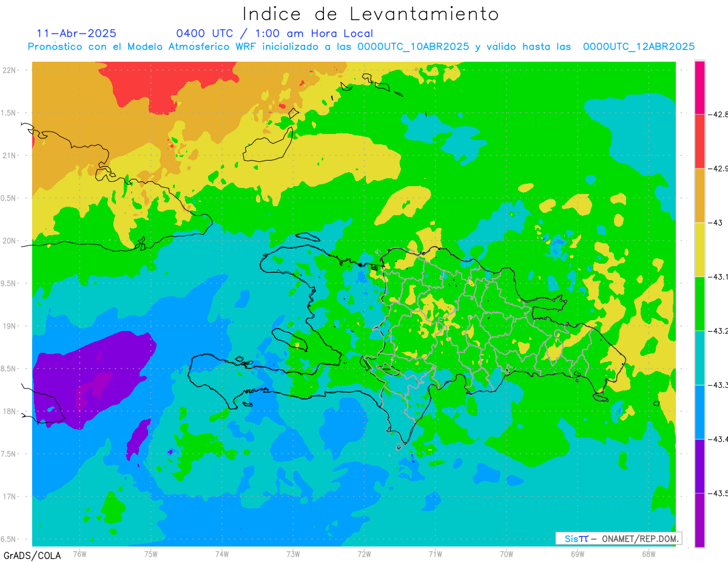
Task: Click the '71W' longitude axis label
Action: 435,554
